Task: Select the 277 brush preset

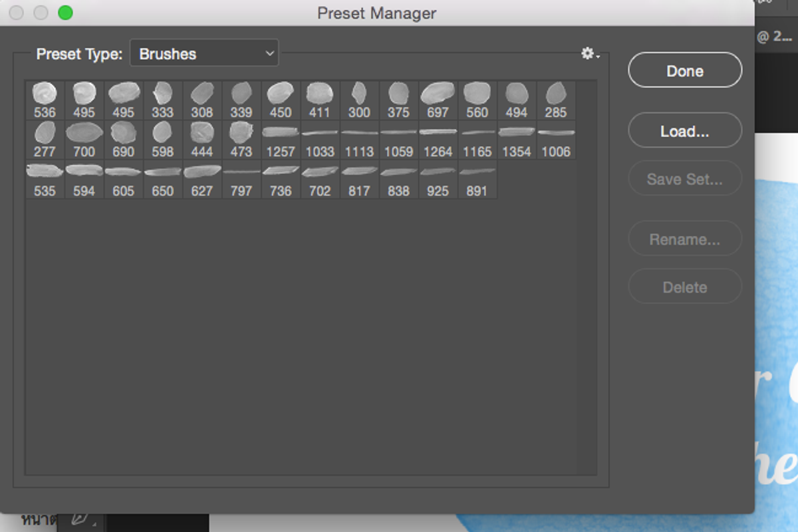Action: click(x=45, y=140)
